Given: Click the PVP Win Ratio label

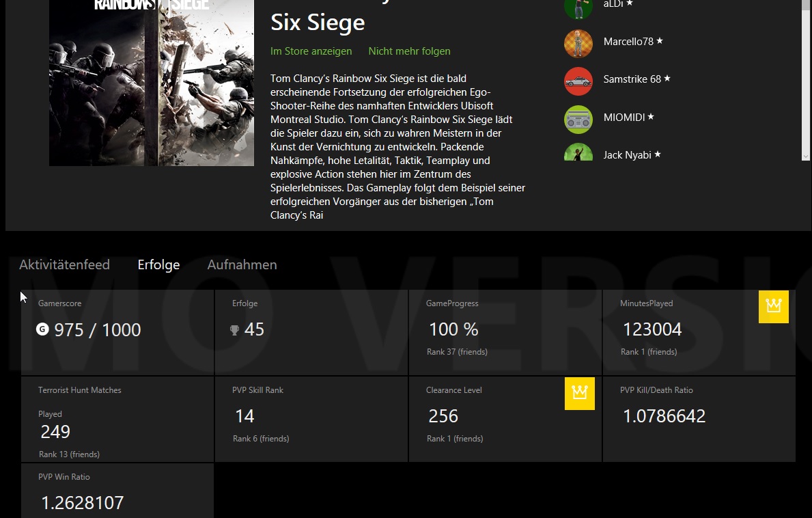Looking at the screenshot, I should (x=64, y=477).
